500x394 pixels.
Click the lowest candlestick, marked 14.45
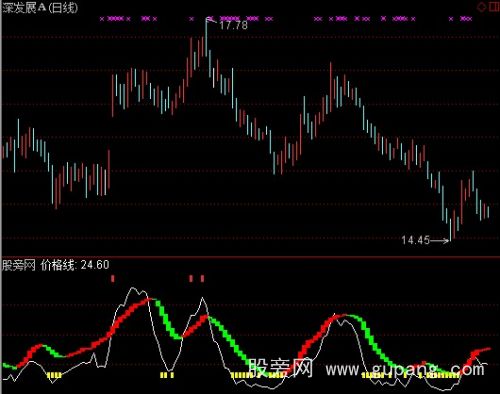point(450,229)
